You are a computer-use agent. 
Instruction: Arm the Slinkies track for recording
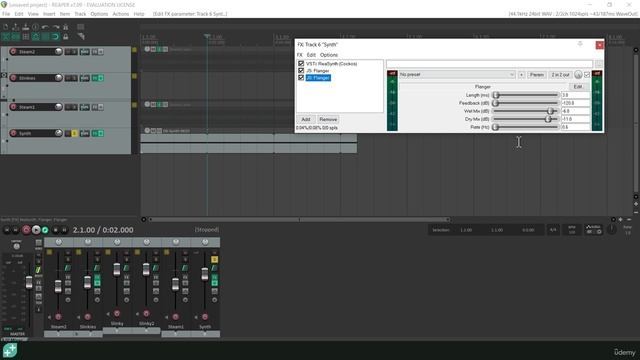(x=13, y=78)
